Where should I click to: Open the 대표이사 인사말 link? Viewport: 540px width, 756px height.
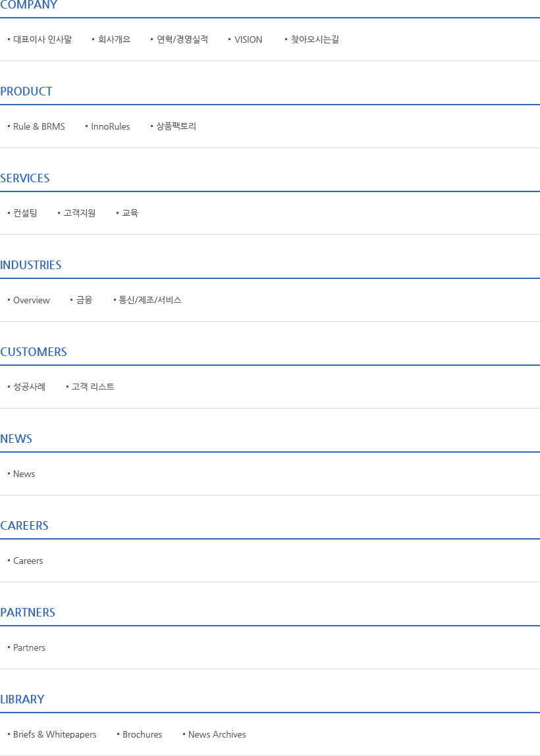point(42,39)
